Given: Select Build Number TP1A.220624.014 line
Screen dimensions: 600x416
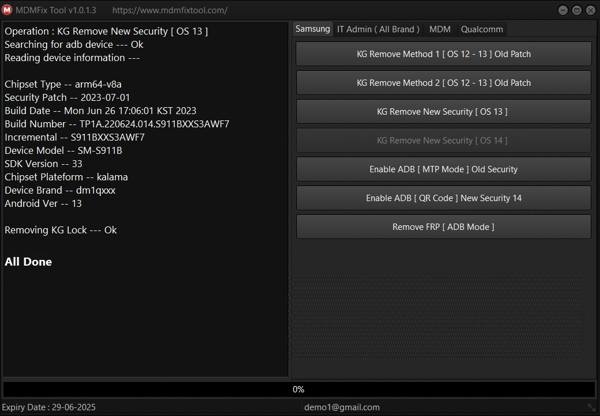Looking at the screenshot, I should [117, 124].
